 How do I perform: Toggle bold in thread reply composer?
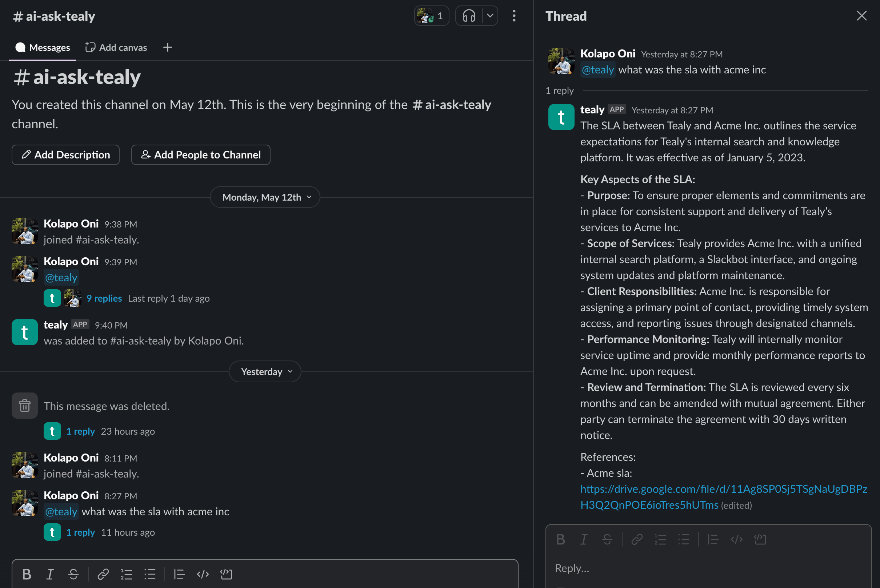561,539
